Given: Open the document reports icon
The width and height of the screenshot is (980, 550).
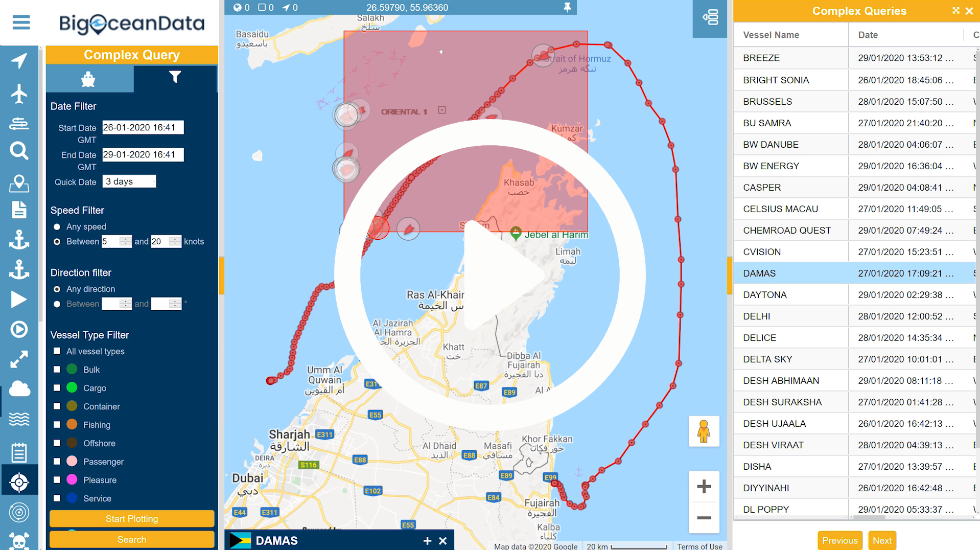Looking at the screenshot, I should [19, 210].
